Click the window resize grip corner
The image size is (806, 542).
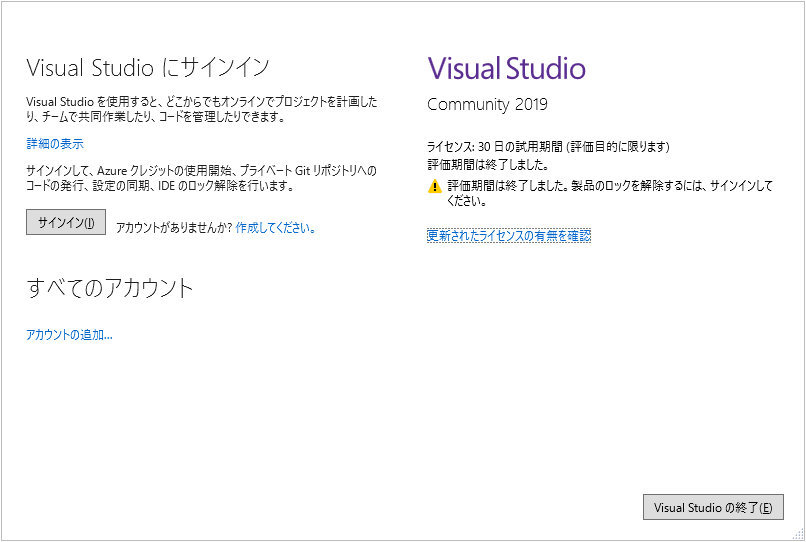tap(797, 534)
